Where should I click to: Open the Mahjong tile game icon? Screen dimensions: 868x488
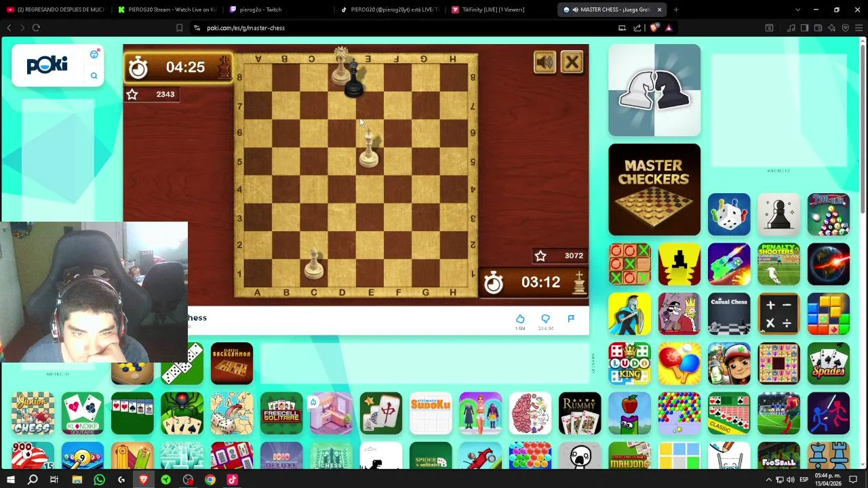(x=381, y=413)
